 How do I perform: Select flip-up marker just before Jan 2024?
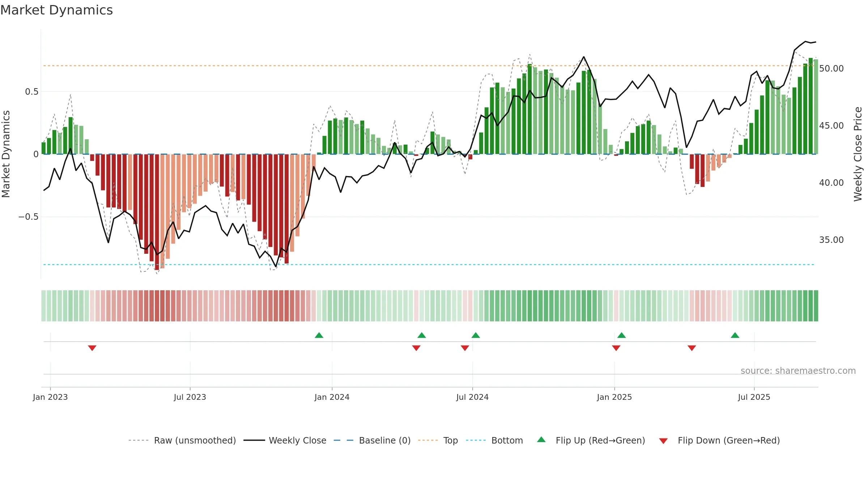point(319,335)
